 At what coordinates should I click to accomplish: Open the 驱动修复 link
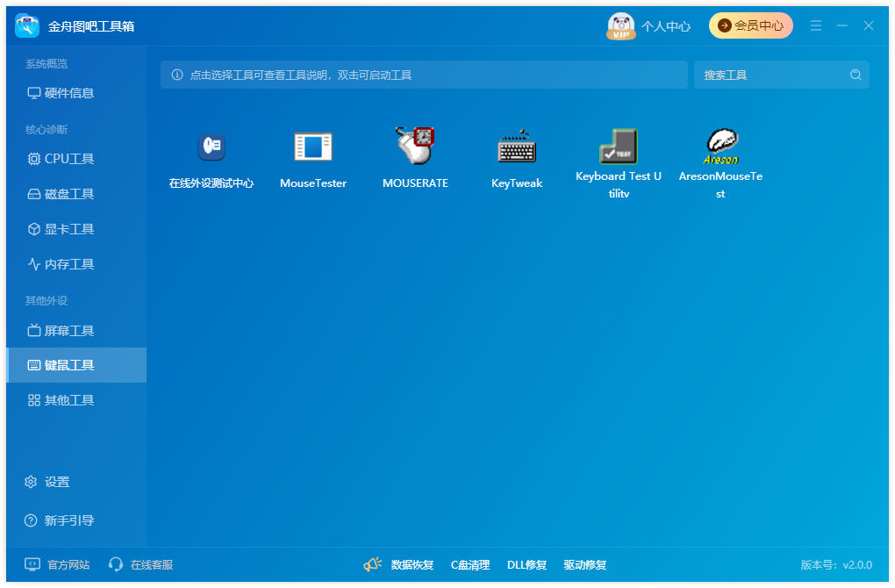point(585,564)
